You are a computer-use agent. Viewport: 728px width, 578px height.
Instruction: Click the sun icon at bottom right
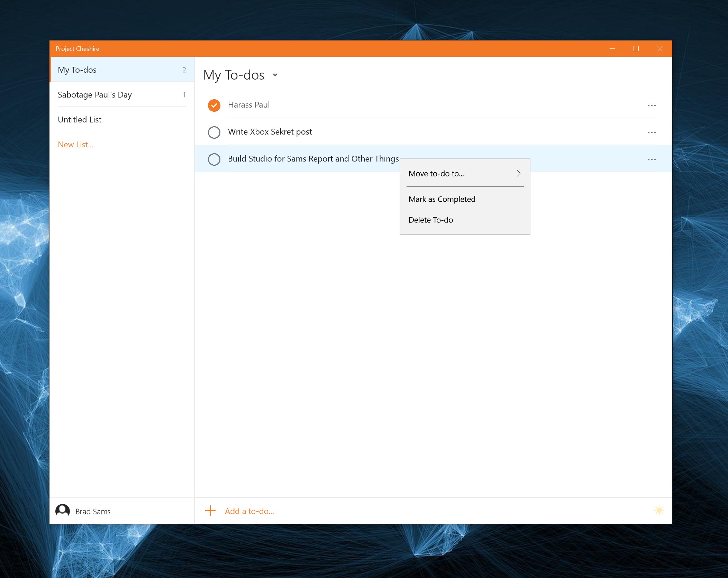click(659, 511)
